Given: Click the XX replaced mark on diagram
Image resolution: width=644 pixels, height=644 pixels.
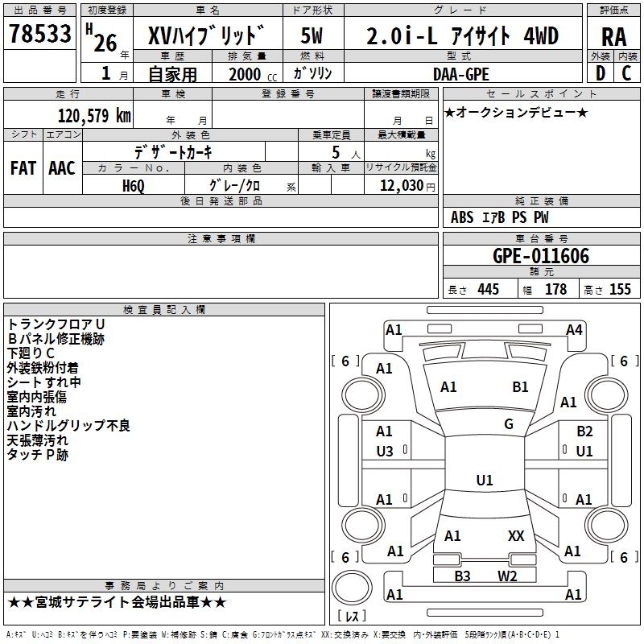Looking at the screenshot, I should (516, 536).
